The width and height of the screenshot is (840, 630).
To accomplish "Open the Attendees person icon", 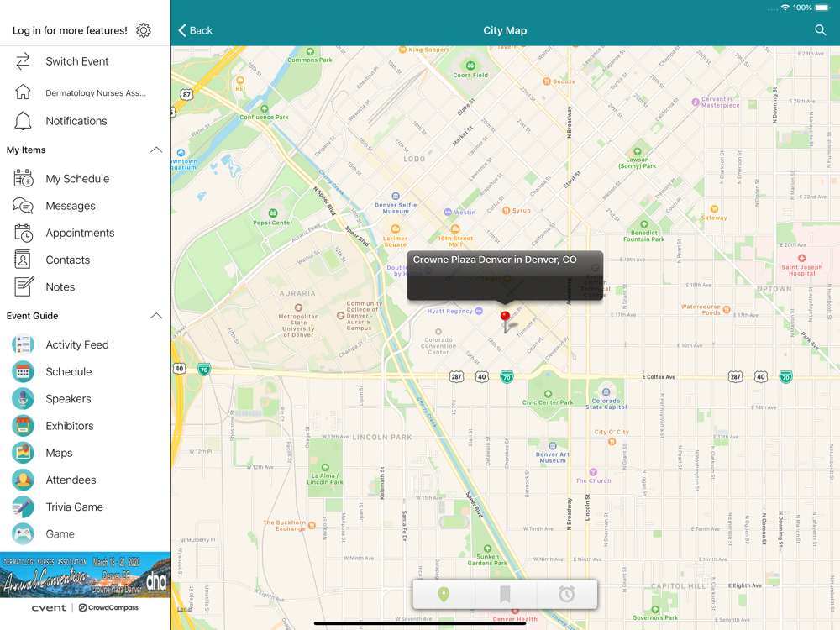I will point(23,480).
